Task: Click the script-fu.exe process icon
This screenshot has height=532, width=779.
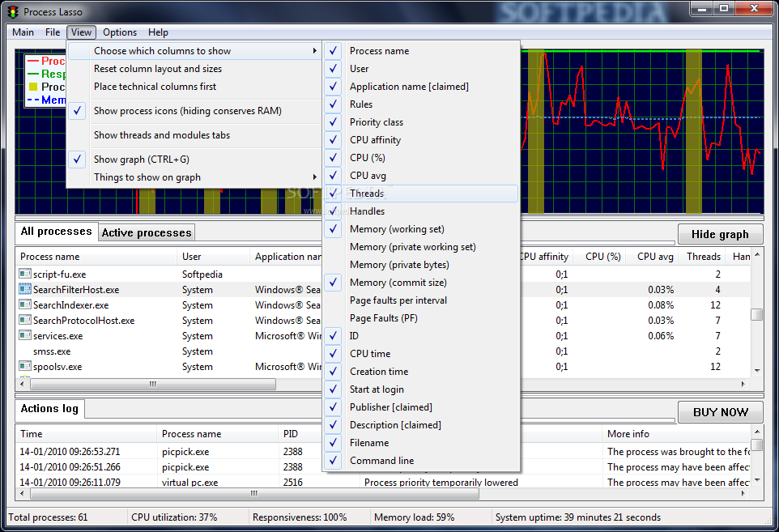Action: (x=25, y=275)
